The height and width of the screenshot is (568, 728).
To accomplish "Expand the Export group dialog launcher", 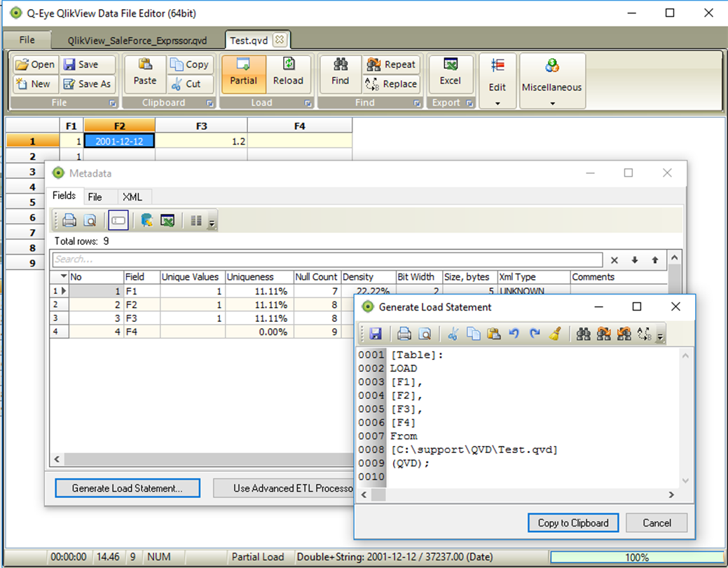I will coord(469,103).
